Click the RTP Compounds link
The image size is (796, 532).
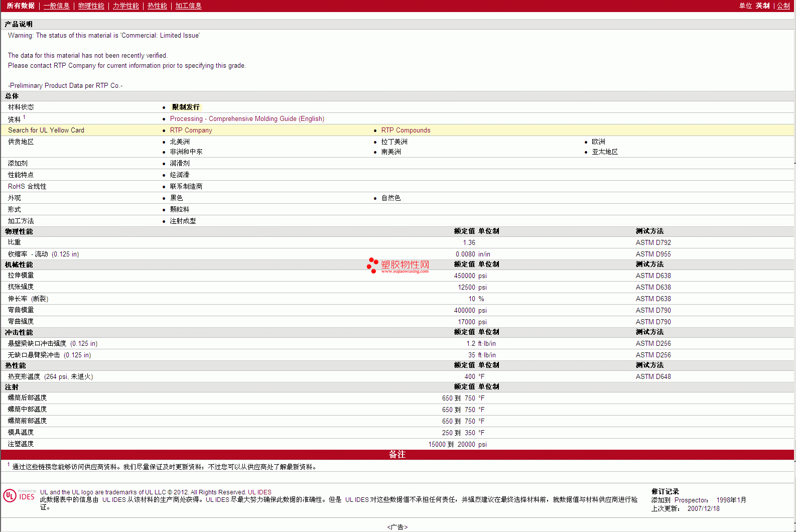406,130
